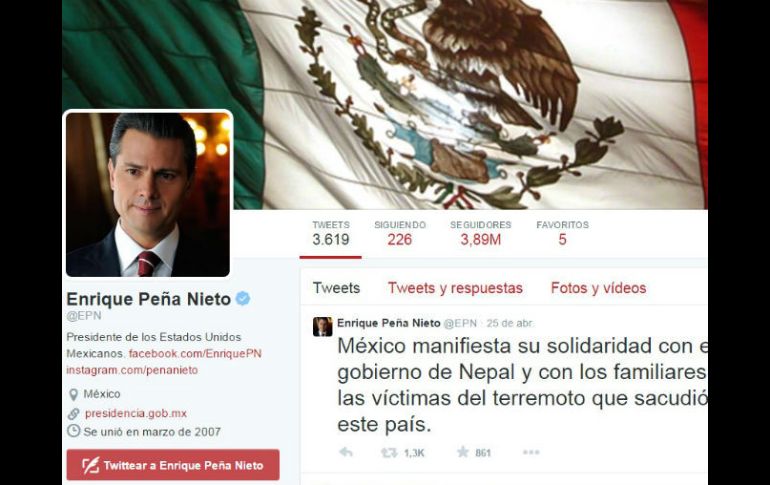The image size is (770, 485).
Task: Click the link chain icon beside presidencia.gob.mx
Action: click(73, 413)
